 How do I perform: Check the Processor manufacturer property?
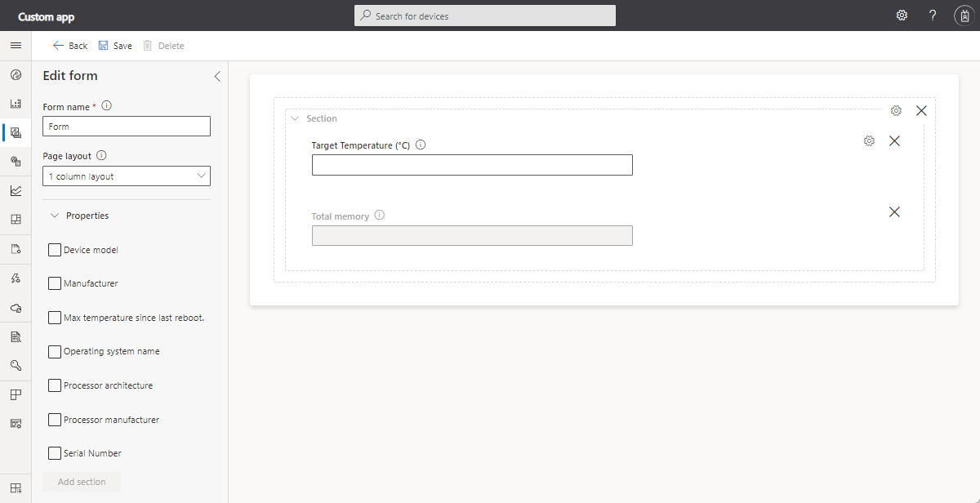(x=55, y=420)
